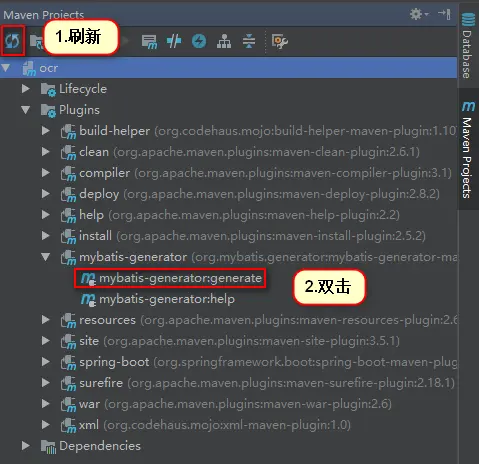Screen dimensions: 479x464
Task: Expand the resources plugin arrow
Action: coord(46,320)
